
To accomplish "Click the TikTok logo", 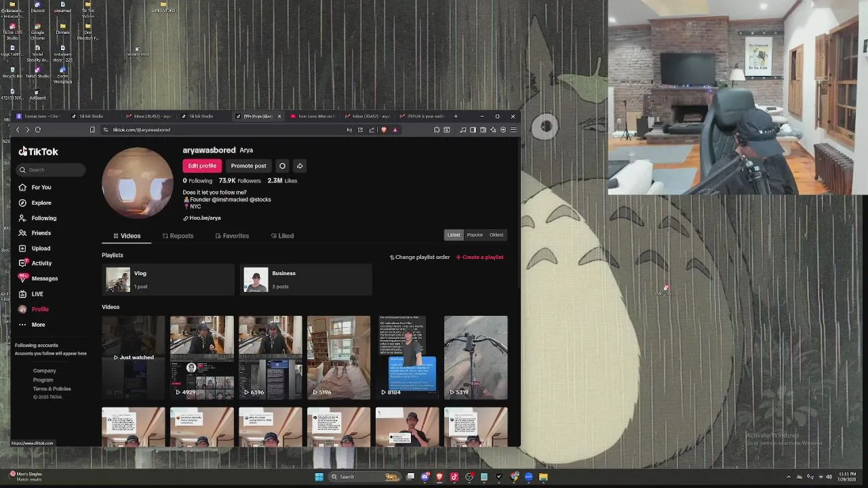I will click(39, 152).
